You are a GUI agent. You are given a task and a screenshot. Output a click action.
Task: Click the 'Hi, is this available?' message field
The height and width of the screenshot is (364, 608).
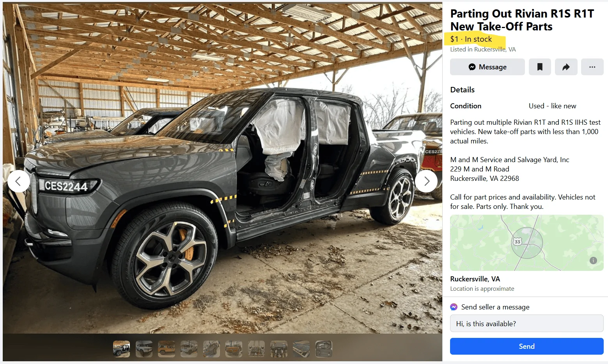(526, 323)
